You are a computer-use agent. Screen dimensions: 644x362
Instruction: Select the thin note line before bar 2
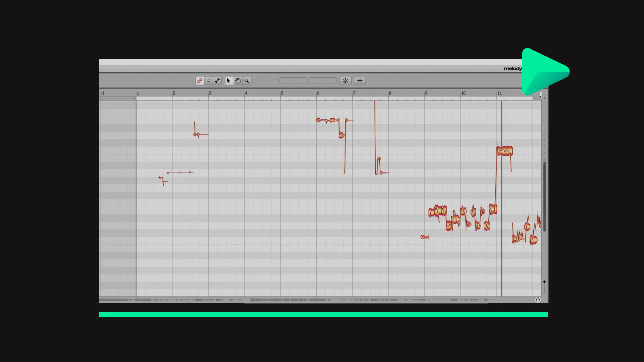point(180,173)
